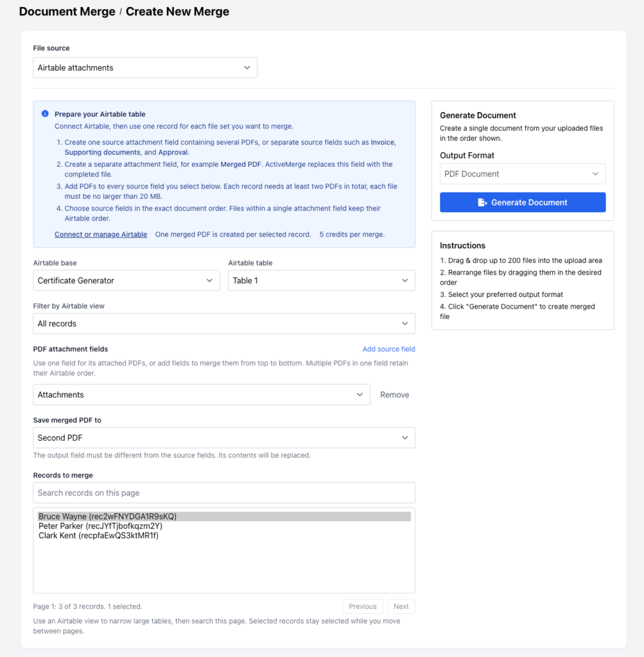Viewport: 644px width, 657px height.
Task: Click the Next page button
Action: [401, 606]
